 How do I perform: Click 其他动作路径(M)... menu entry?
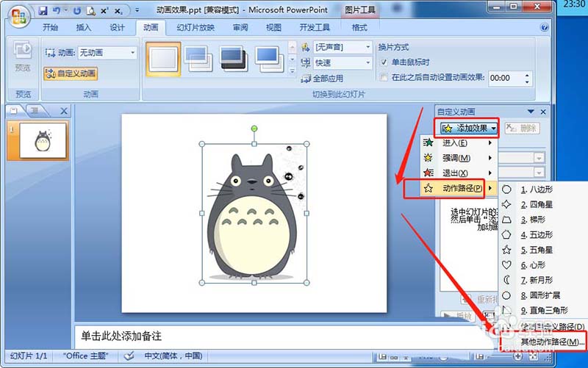[544, 342]
